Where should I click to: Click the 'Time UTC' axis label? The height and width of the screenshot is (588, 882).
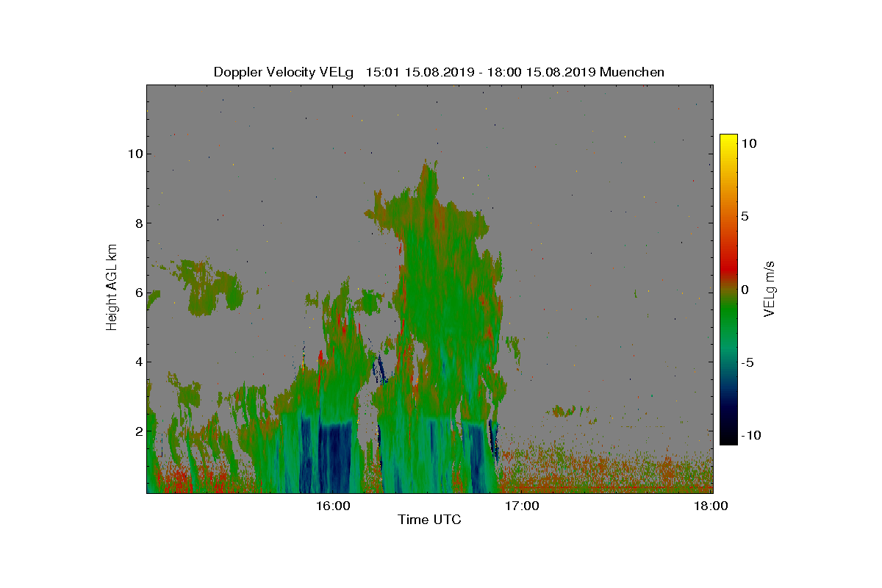430,520
